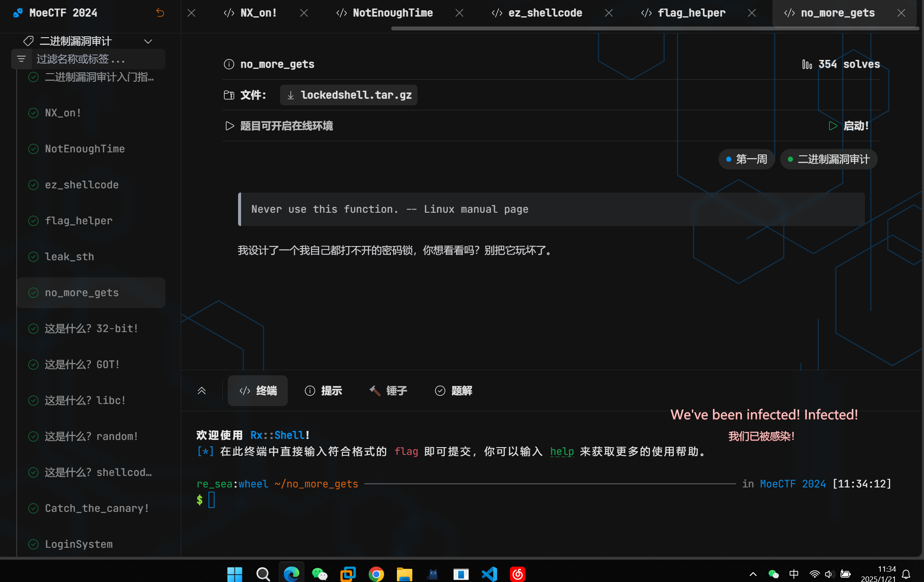
Task: Open VMware icon in taskbar
Action: pyautogui.click(x=348, y=574)
